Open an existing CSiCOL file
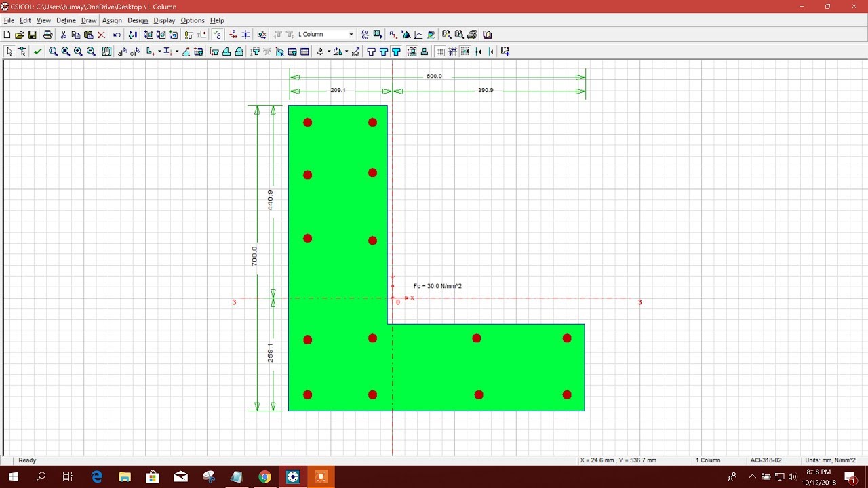The height and width of the screenshot is (488, 868). click(x=20, y=34)
